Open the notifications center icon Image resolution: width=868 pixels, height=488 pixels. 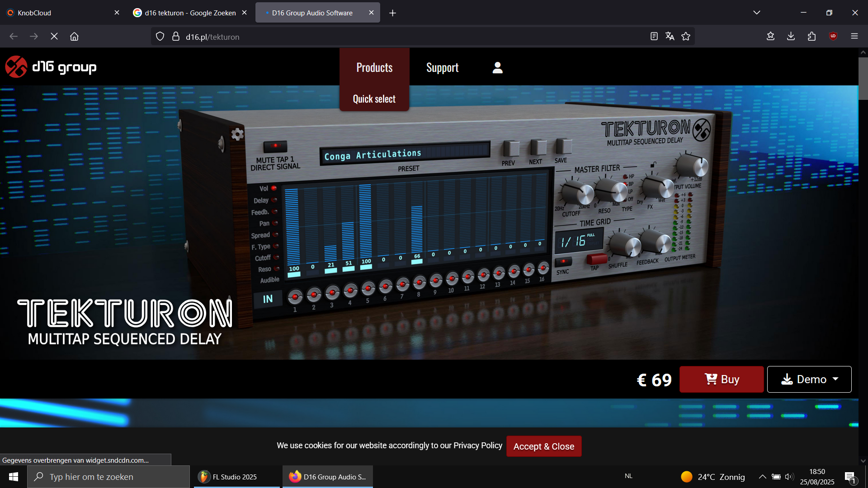tap(850, 477)
